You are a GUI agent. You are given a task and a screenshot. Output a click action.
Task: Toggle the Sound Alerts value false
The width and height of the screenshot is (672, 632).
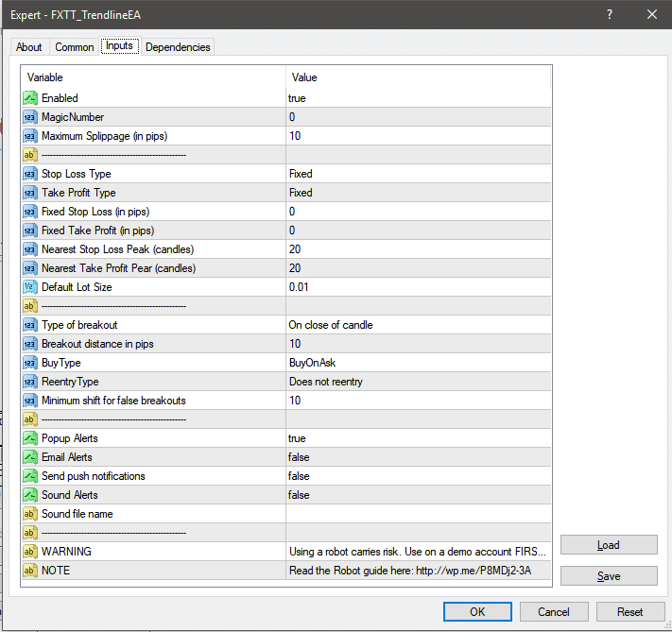[x=419, y=494]
